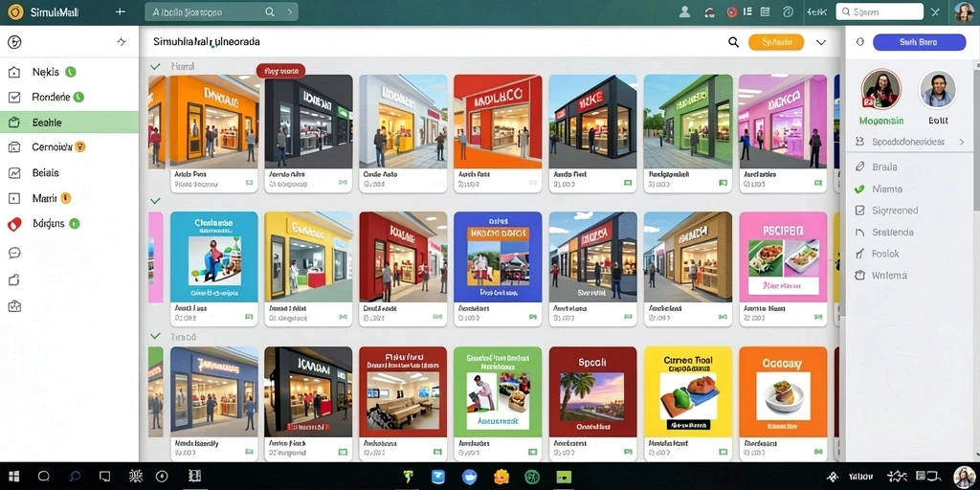980x490 pixels.
Task: Click the profile person icon in the top bar
Action: click(x=684, y=11)
